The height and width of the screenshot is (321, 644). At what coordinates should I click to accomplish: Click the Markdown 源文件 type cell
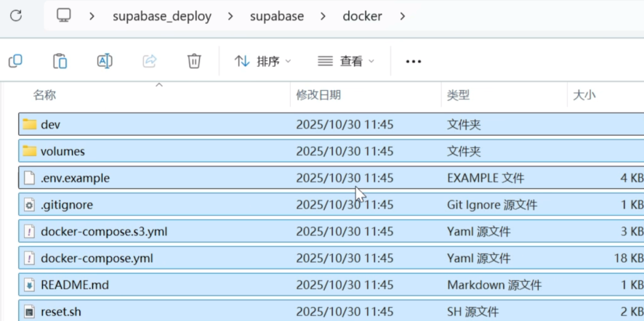[494, 285]
